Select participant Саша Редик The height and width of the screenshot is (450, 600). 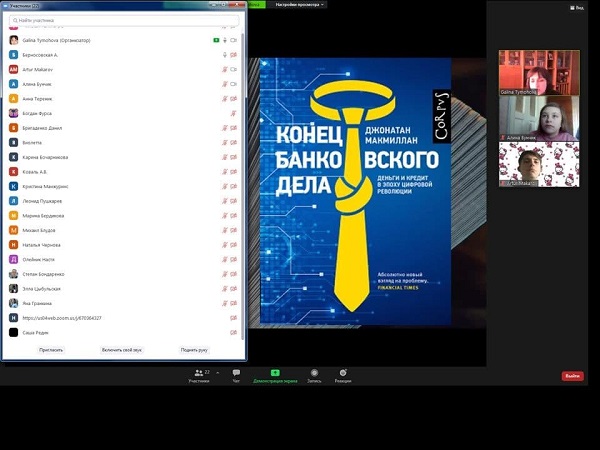point(124,333)
